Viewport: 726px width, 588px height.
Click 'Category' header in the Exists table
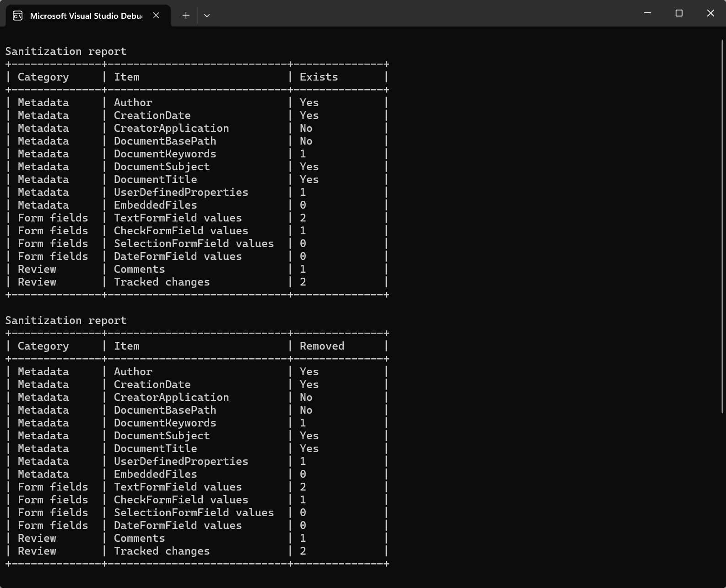[x=43, y=77]
